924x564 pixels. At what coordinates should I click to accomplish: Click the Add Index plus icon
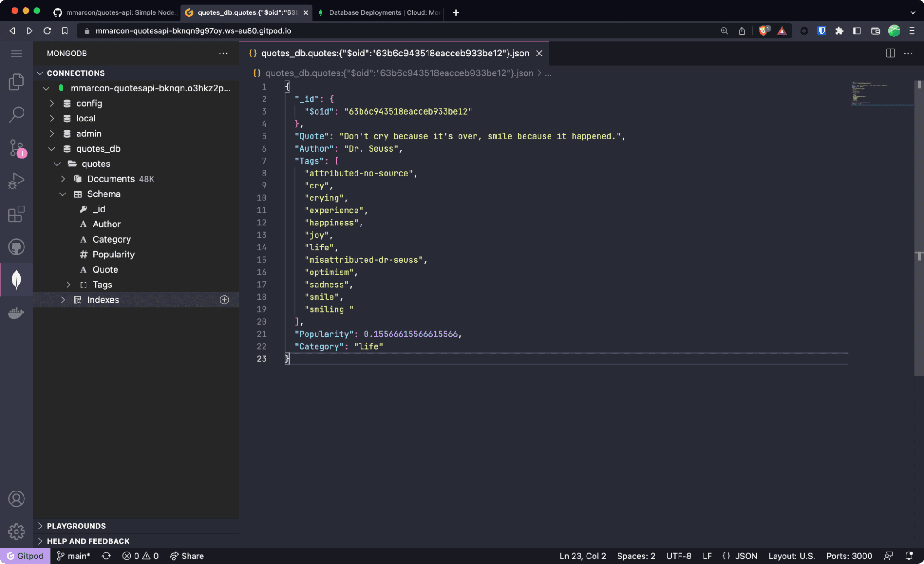click(224, 299)
